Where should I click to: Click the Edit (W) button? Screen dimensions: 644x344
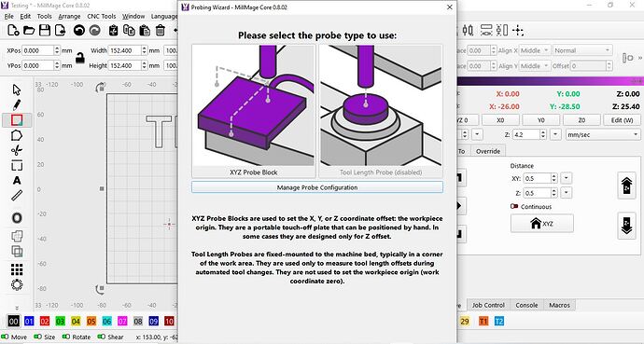point(622,120)
